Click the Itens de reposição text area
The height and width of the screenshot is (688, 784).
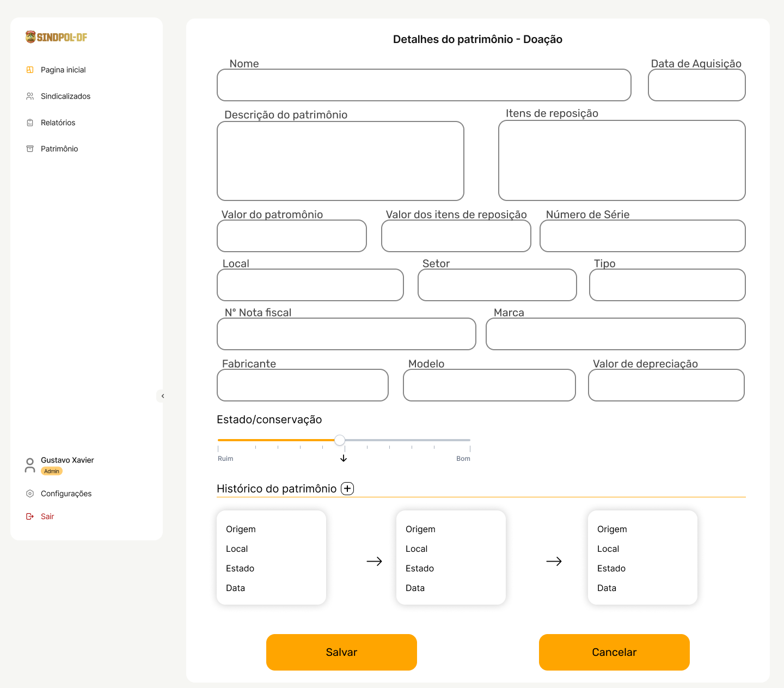click(622, 160)
